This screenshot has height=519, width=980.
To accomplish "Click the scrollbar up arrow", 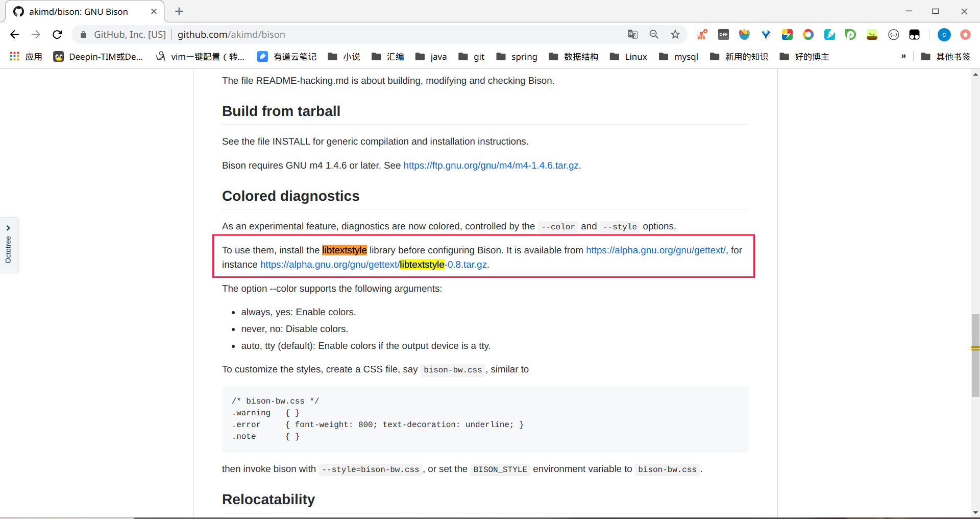I will [975, 75].
